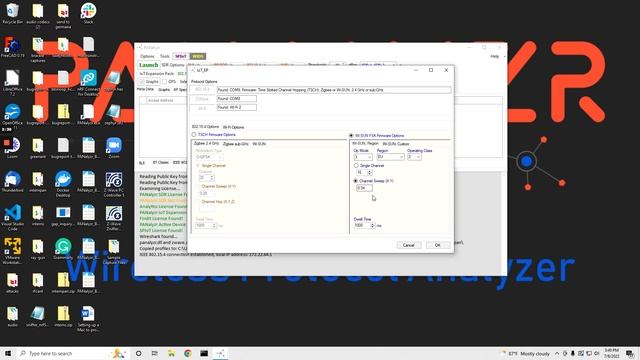Launch the Grammarly desktop shortcut

tap(63, 249)
